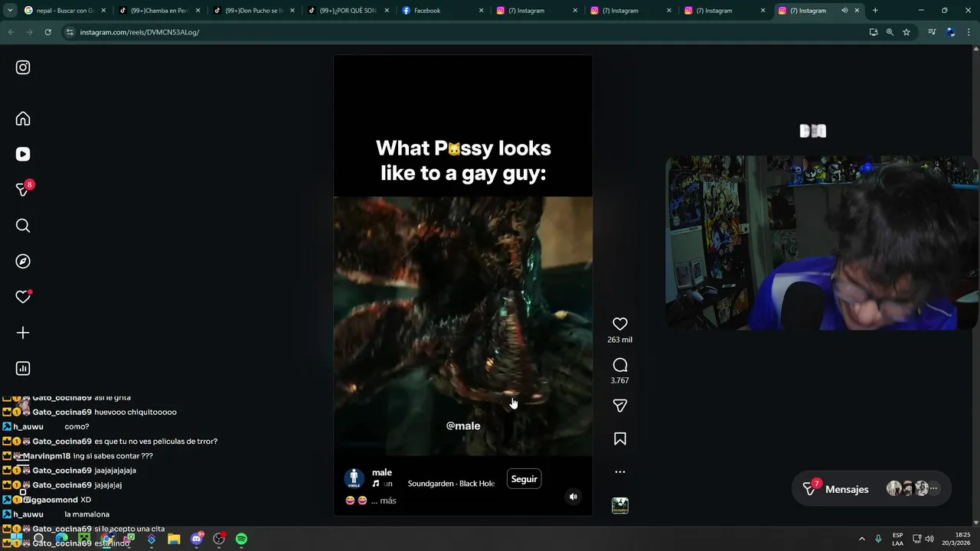Switch to the Don Pucho TikTok tab
980x551 pixels.
point(254,11)
